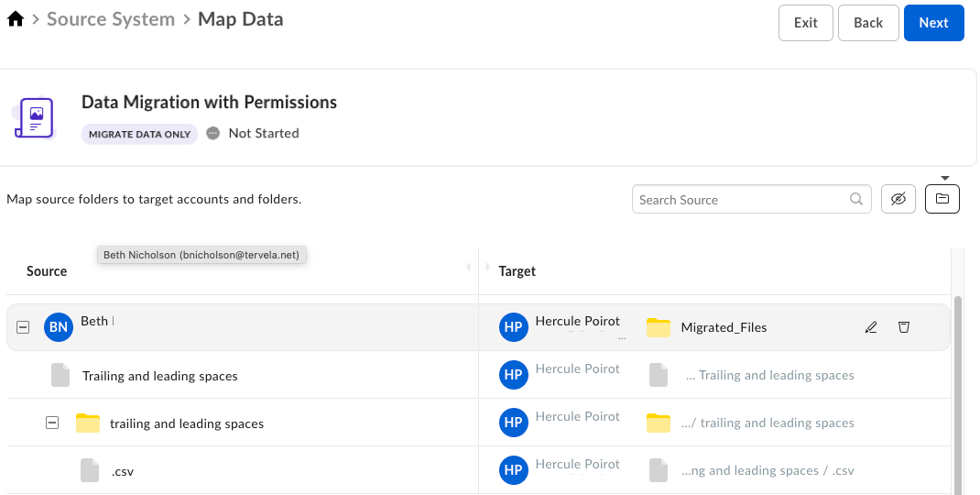Collapse the trailing and leading spaces folder
Screen dimensions: 980x495
point(52,423)
